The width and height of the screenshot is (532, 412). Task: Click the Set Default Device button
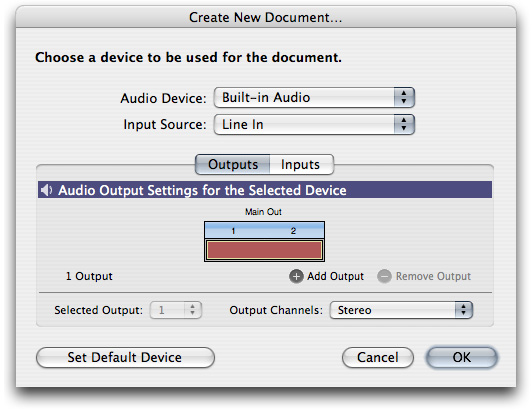pyautogui.click(x=125, y=357)
